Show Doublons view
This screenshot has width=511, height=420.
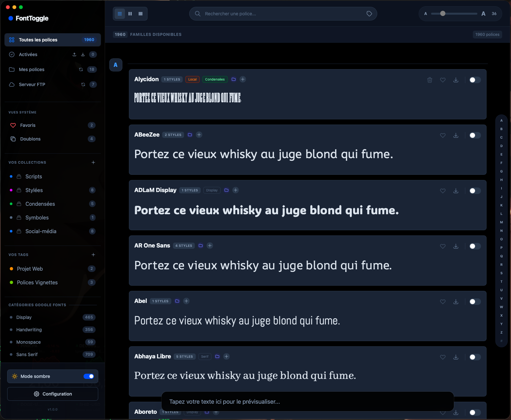(53, 139)
